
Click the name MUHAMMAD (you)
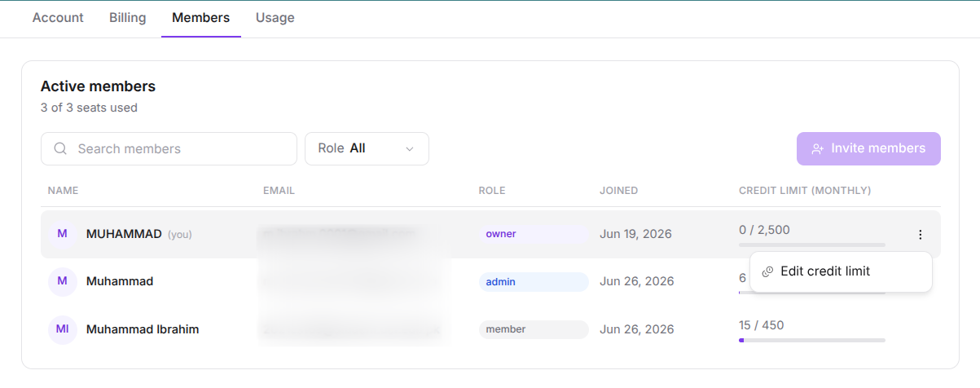[x=139, y=234]
